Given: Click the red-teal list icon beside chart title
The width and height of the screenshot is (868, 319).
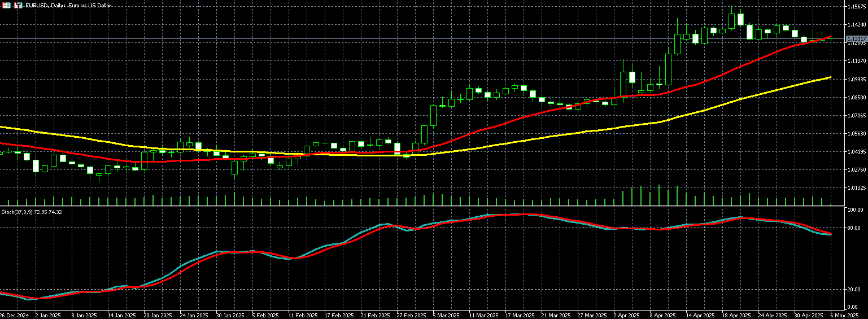Looking at the screenshot, I should (7, 5).
